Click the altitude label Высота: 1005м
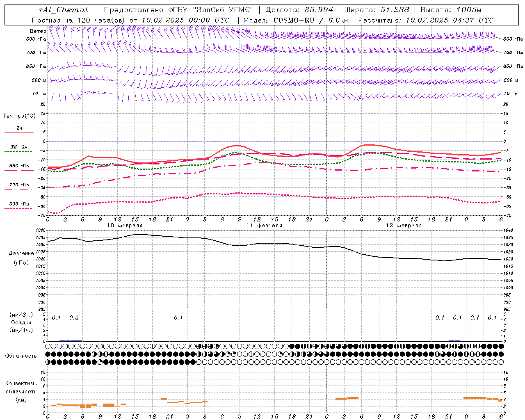This screenshot has width=525, height=420. [451, 10]
